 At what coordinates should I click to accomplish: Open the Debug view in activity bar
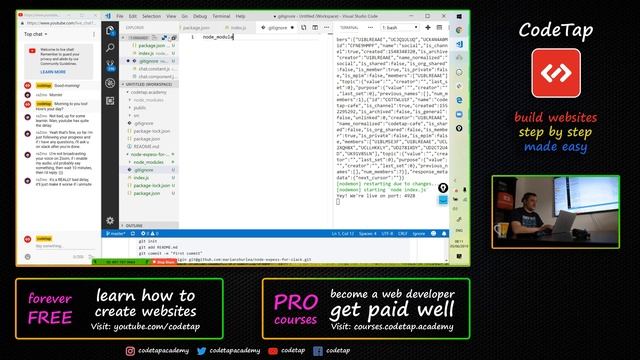tap(110, 83)
